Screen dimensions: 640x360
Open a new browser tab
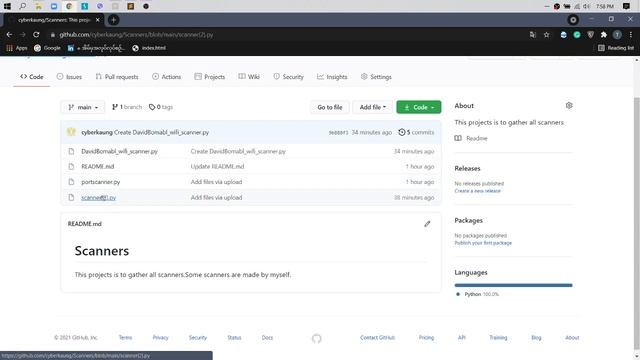[x=113, y=20]
